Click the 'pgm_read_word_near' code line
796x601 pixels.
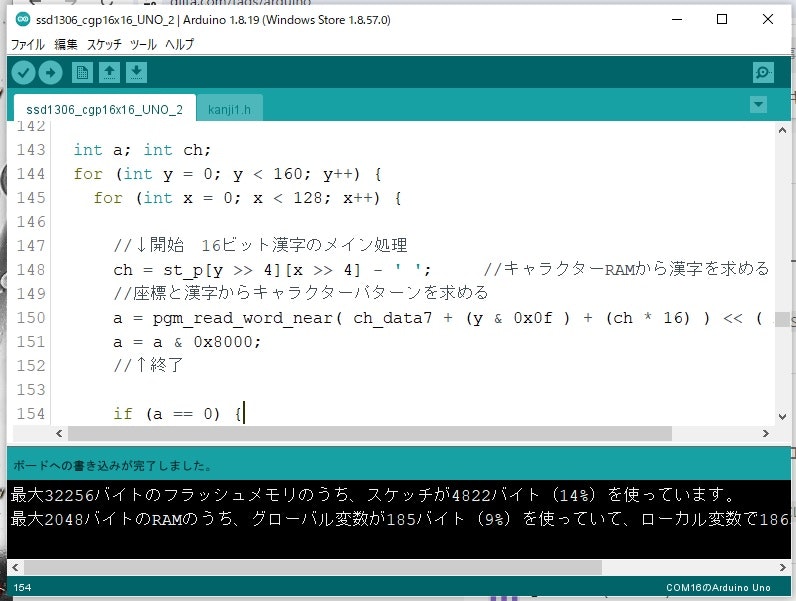pos(438,318)
